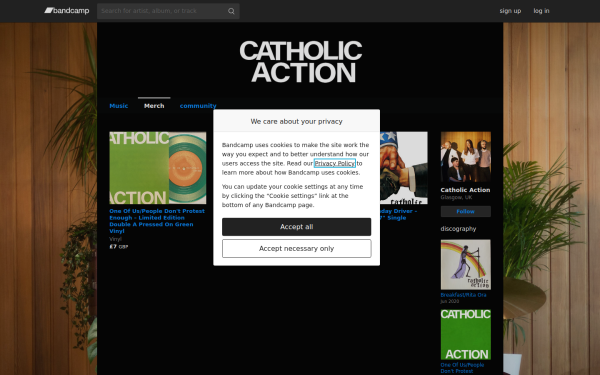Open the Breakfast/Rita Ora album cover
600x375 pixels.
coord(466,265)
